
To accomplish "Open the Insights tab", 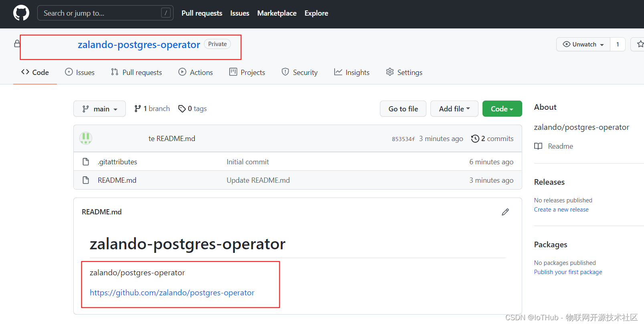I will pos(352,72).
